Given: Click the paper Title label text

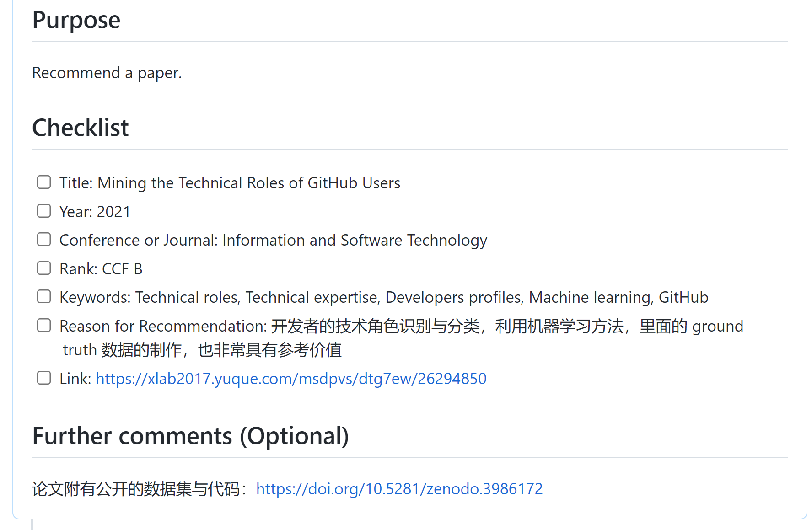Looking at the screenshot, I should (x=229, y=182).
